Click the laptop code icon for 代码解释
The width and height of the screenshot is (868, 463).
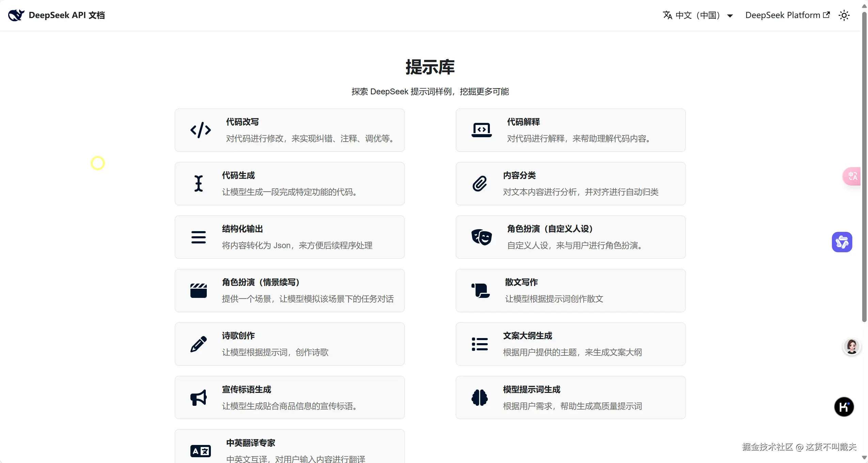(x=481, y=130)
